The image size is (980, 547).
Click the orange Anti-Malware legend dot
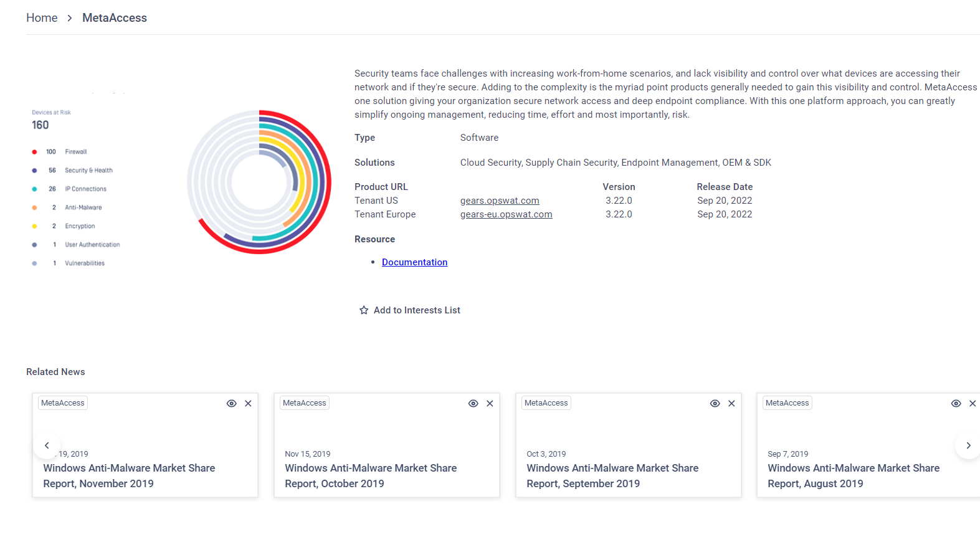pyautogui.click(x=34, y=208)
